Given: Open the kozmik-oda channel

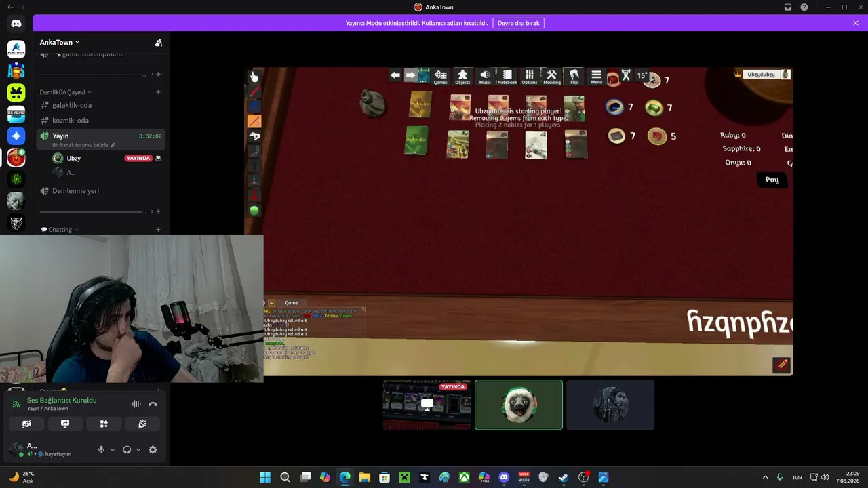Looking at the screenshot, I should [100, 121].
